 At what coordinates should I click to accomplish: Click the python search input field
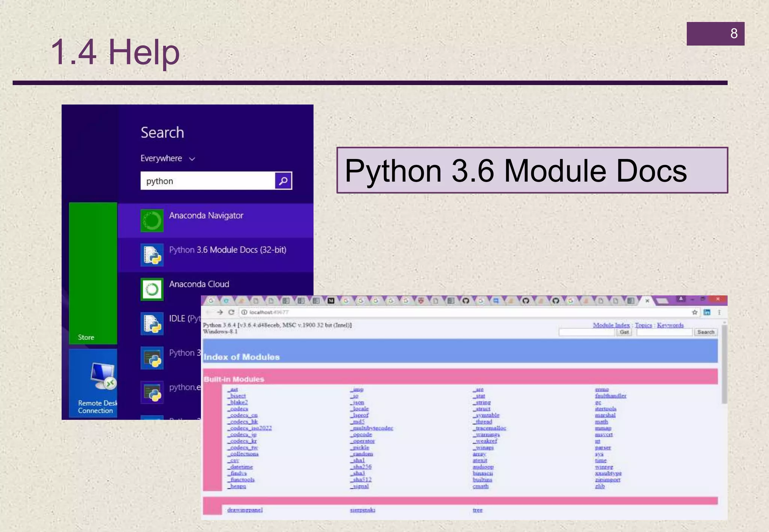pyautogui.click(x=208, y=181)
